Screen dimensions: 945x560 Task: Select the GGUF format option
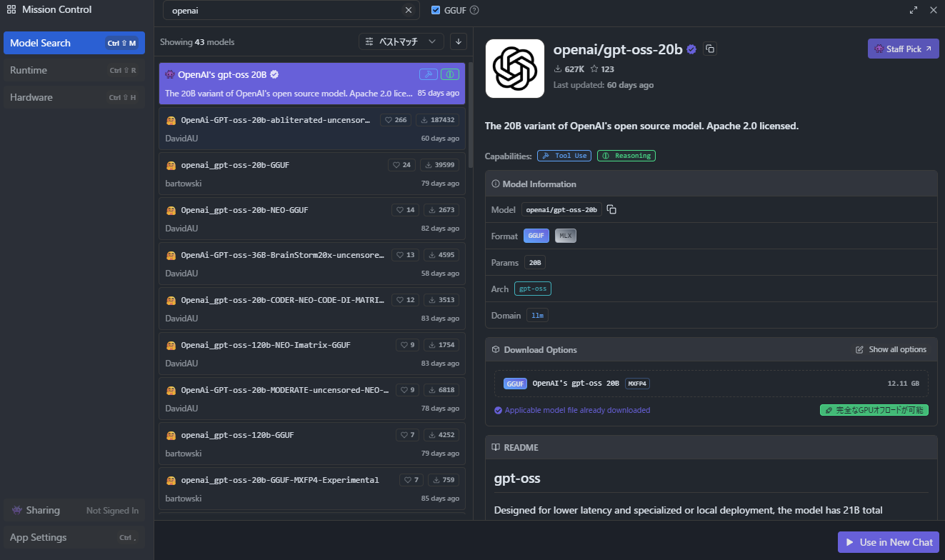(x=536, y=236)
